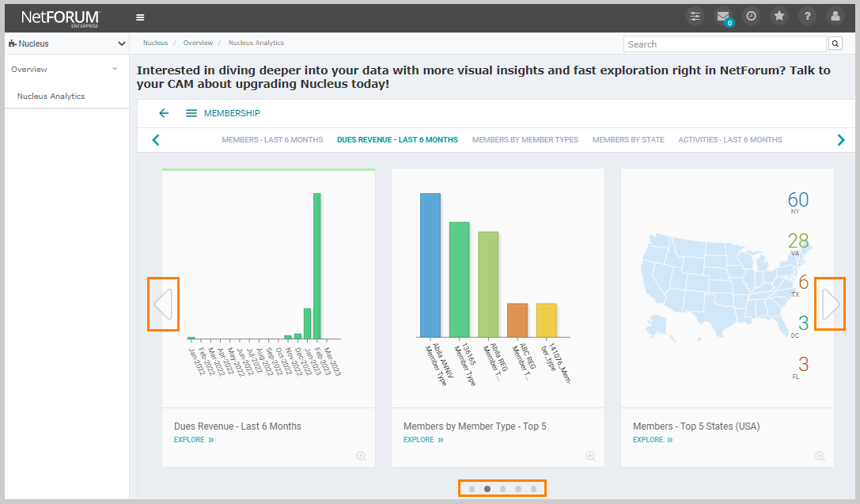The image size is (860, 504).
Task: Toggle the hamburger sidebar menu in header
Action: point(140,17)
